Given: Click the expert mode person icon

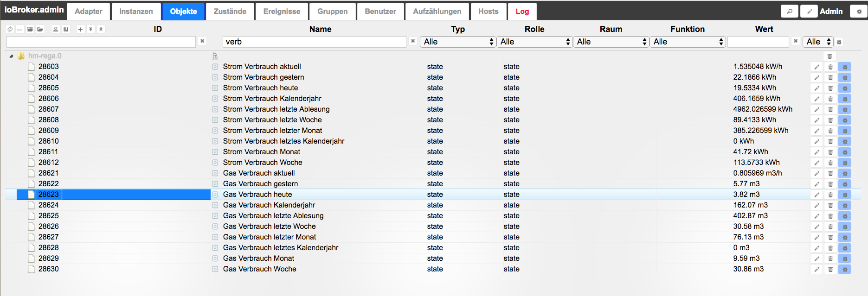Looking at the screenshot, I should (55, 29).
